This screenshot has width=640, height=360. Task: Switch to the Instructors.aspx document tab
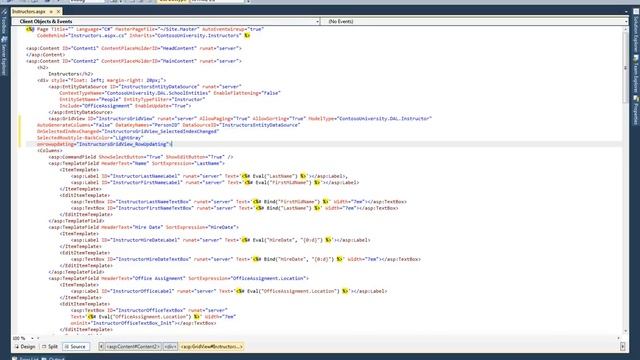pyautogui.click(x=29, y=12)
